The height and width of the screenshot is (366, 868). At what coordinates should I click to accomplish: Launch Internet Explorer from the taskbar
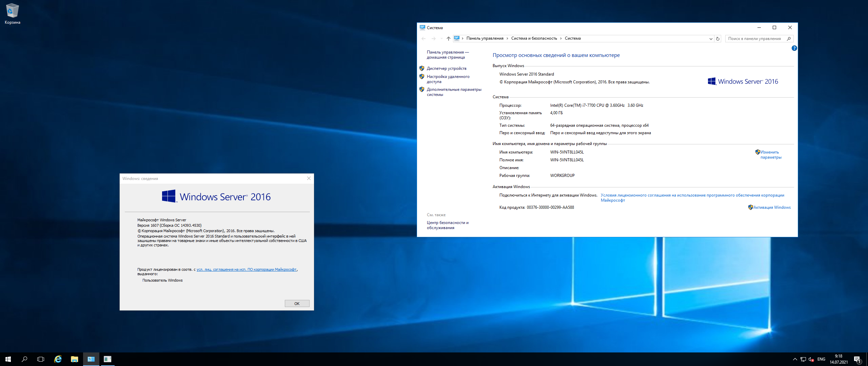[x=58, y=359]
